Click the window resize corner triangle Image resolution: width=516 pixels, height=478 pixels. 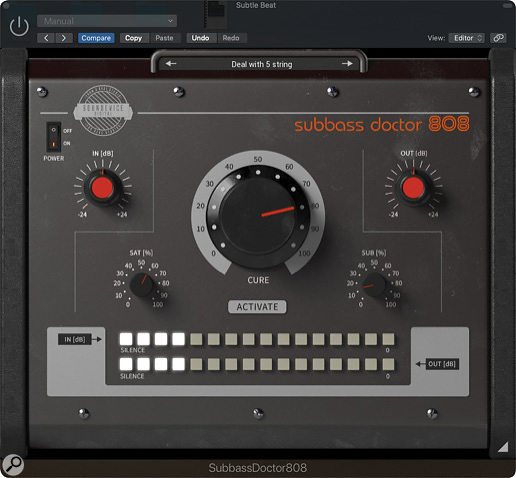(503, 447)
